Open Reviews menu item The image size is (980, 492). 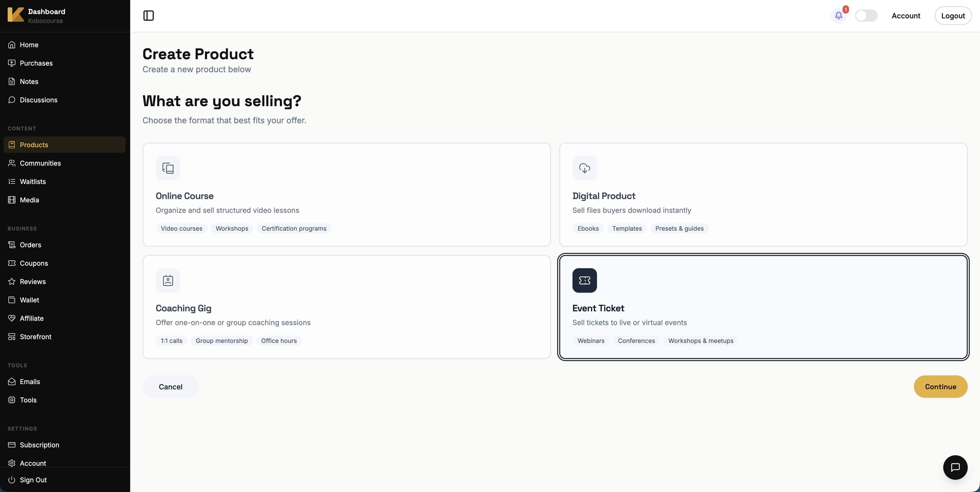pos(64,282)
